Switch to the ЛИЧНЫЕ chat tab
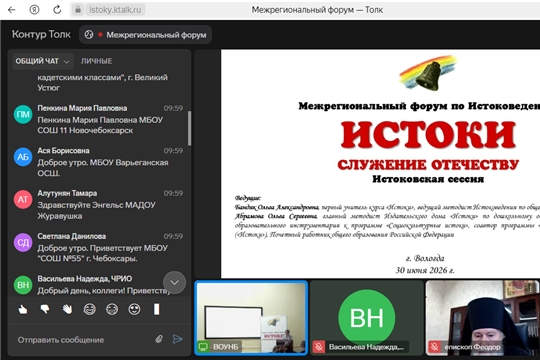Image resolution: width=540 pixels, height=360 pixels. (96, 61)
